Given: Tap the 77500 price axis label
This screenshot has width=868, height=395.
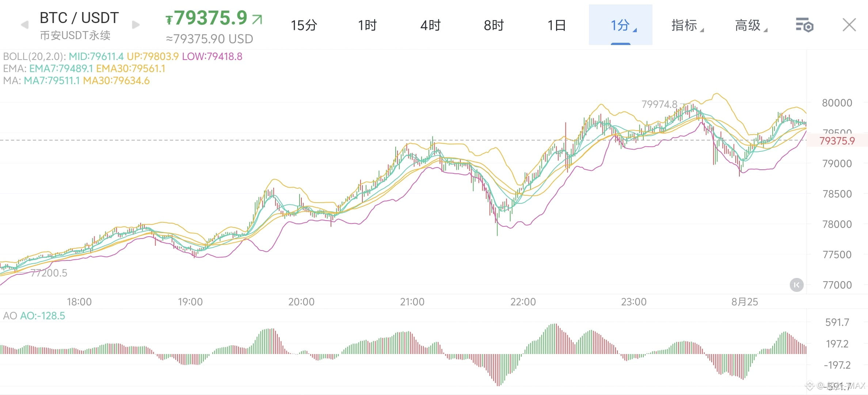Looking at the screenshot, I should [x=837, y=255].
